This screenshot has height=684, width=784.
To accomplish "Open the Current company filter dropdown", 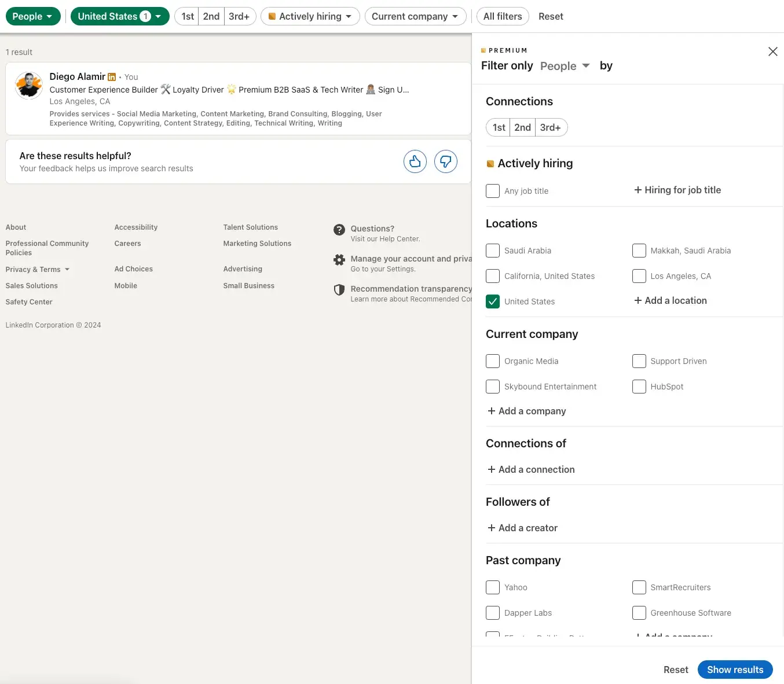I will click(415, 16).
